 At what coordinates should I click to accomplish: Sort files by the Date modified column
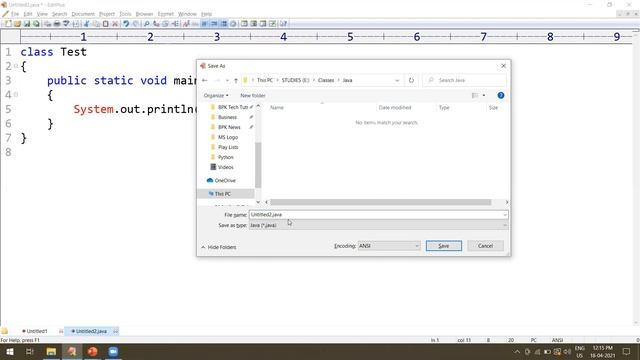pos(395,108)
